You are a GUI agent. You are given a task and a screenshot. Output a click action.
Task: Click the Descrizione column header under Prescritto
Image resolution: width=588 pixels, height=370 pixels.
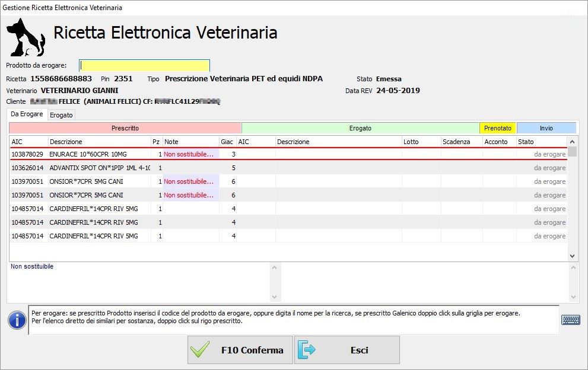pos(98,142)
